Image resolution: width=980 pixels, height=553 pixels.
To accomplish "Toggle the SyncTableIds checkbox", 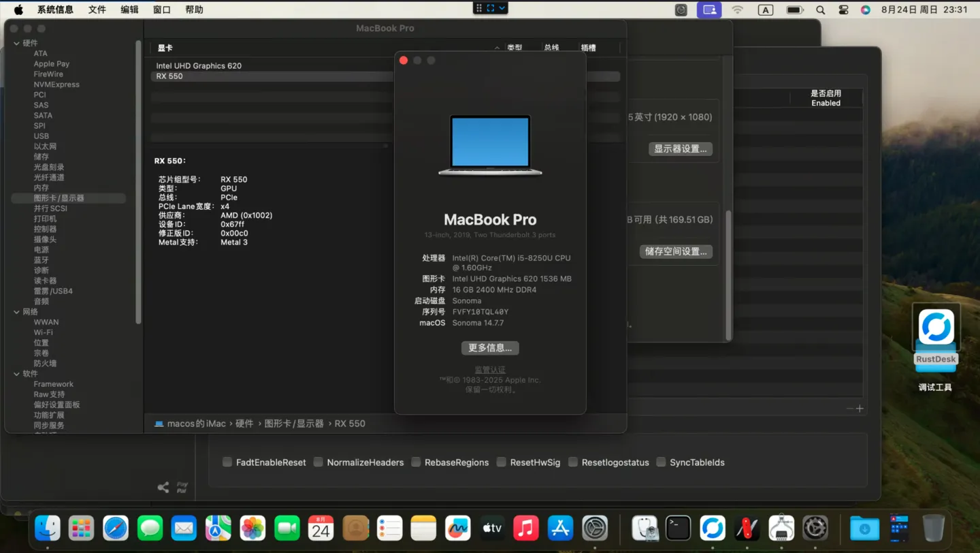I will pyautogui.click(x=661, y=462).
